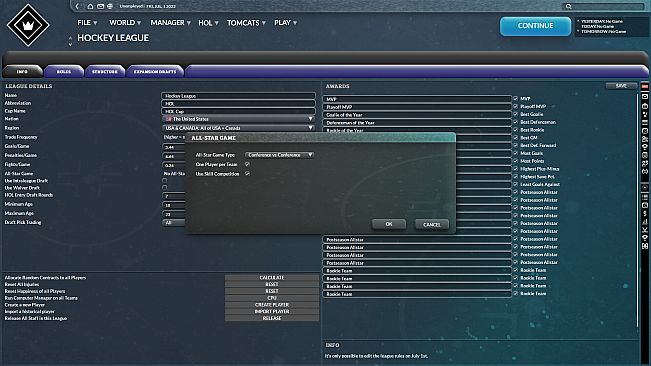Click the Goalie of the Year field

tap(417, 115)
